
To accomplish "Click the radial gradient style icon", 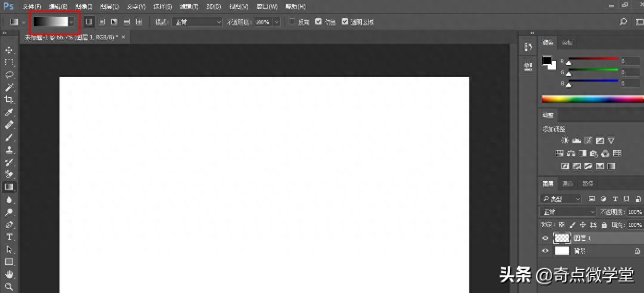I will coord(102,22).
